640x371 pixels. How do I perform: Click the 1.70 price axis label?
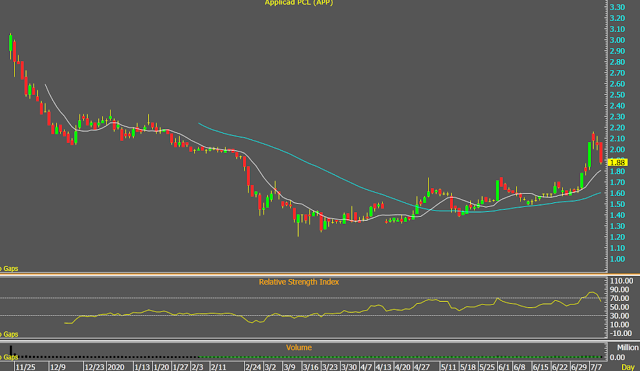[x=617, y=182]
